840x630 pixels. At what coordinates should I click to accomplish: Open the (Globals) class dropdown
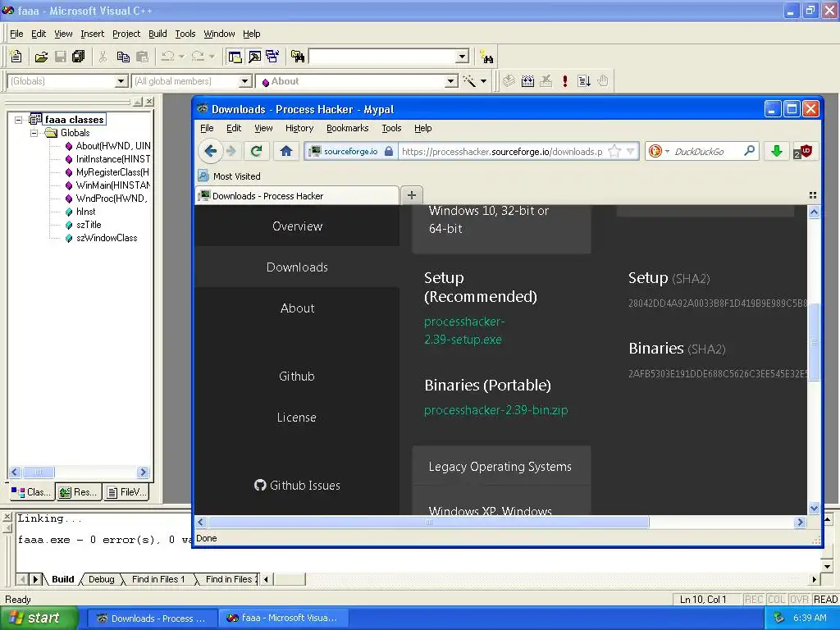pos(121,81)
